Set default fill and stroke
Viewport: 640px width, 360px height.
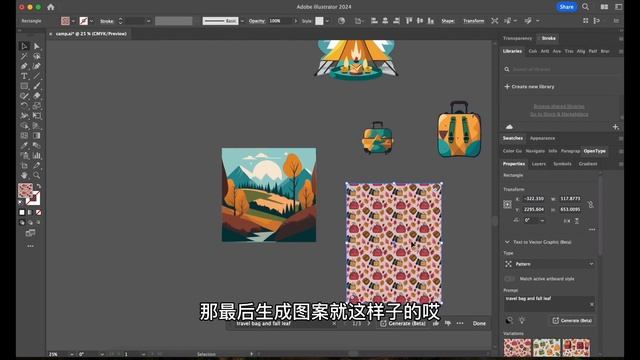coord(21,202)
